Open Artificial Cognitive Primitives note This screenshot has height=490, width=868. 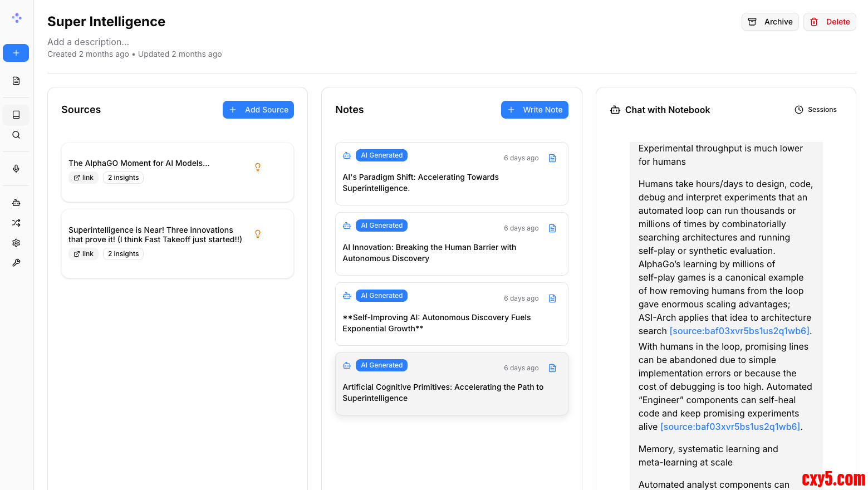pyautogui.click(x=443, y=393)
